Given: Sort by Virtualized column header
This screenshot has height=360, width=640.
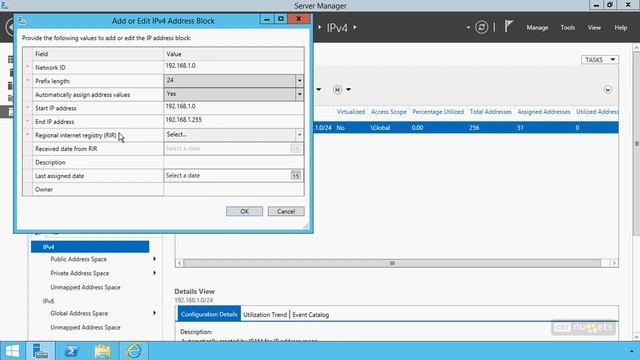Looking at the screenshot, I should 351,111.
